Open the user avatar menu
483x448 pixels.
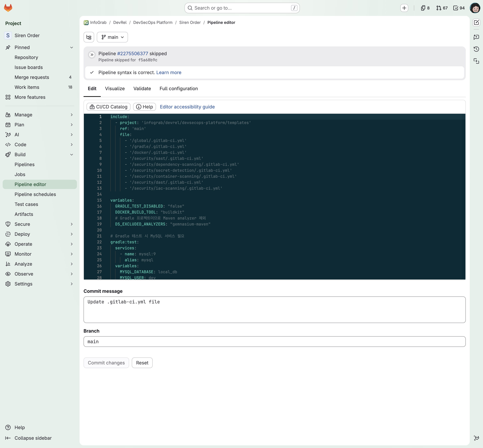pos(475,8)
